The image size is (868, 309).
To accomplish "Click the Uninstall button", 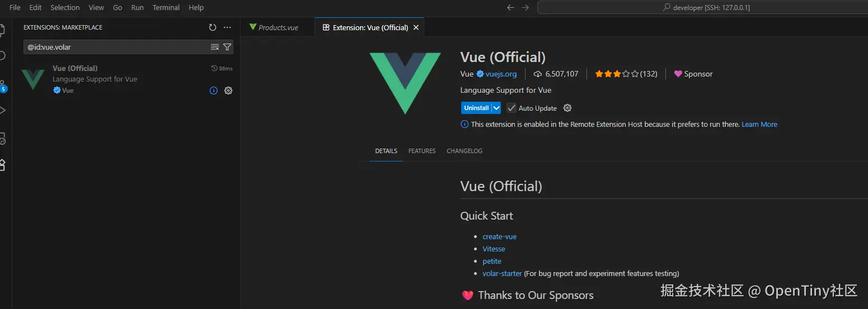I will click(476, 108).
